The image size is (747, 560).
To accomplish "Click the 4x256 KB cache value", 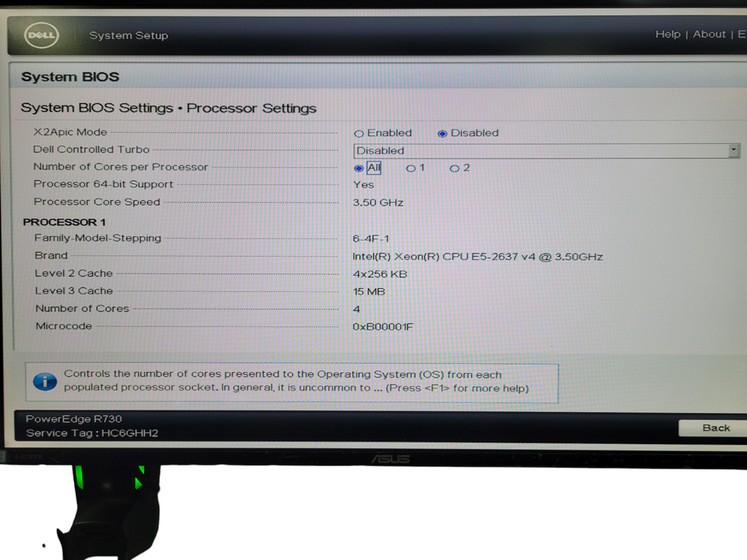I will coord(380,274).
